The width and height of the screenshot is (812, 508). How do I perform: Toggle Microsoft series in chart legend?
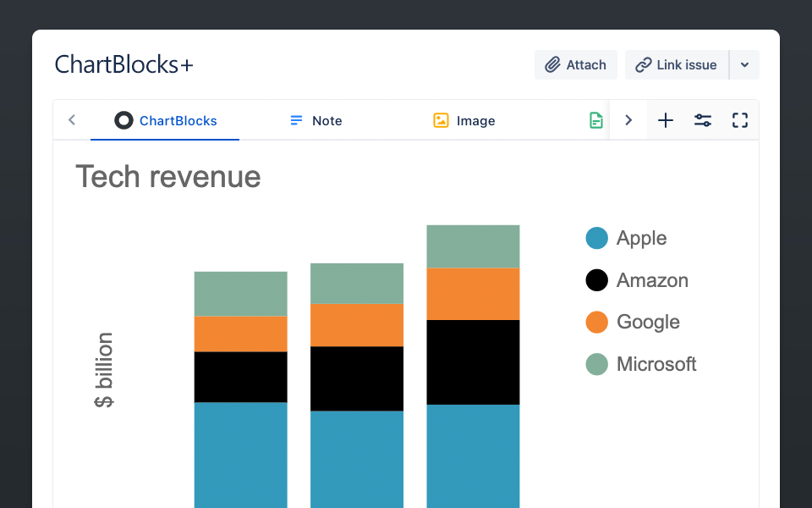(x=641, y=364)
